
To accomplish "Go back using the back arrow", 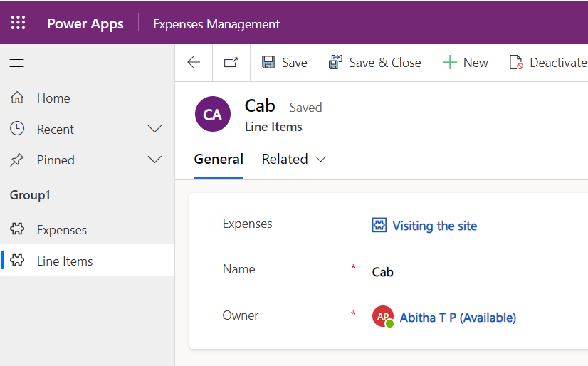I will [x=194, y=63].
